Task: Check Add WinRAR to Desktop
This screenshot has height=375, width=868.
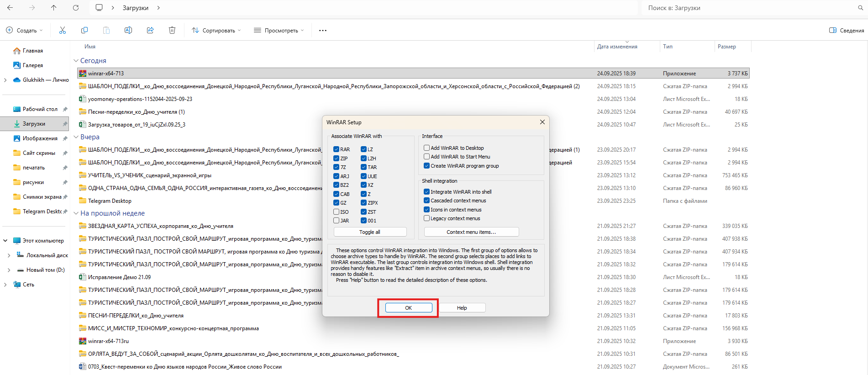Action: coord(427,148)
